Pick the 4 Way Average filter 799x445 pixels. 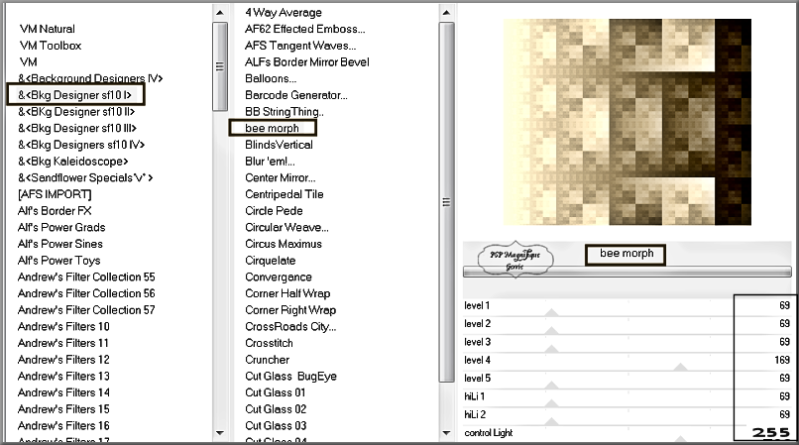(x=283, y=12)
